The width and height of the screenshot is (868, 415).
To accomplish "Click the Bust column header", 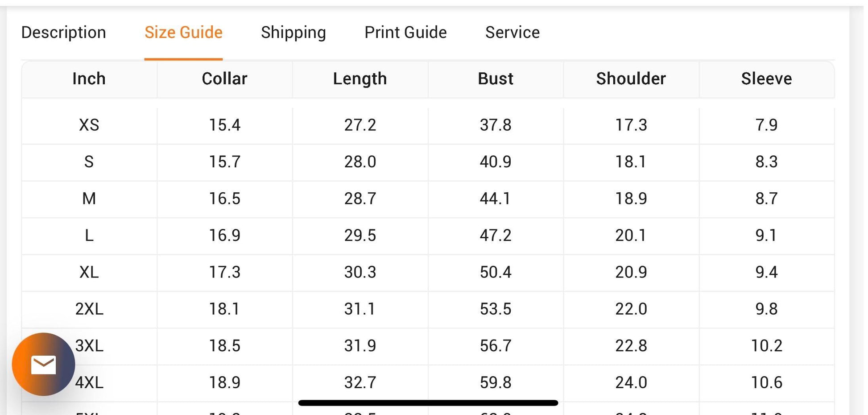I will (496, 79).
